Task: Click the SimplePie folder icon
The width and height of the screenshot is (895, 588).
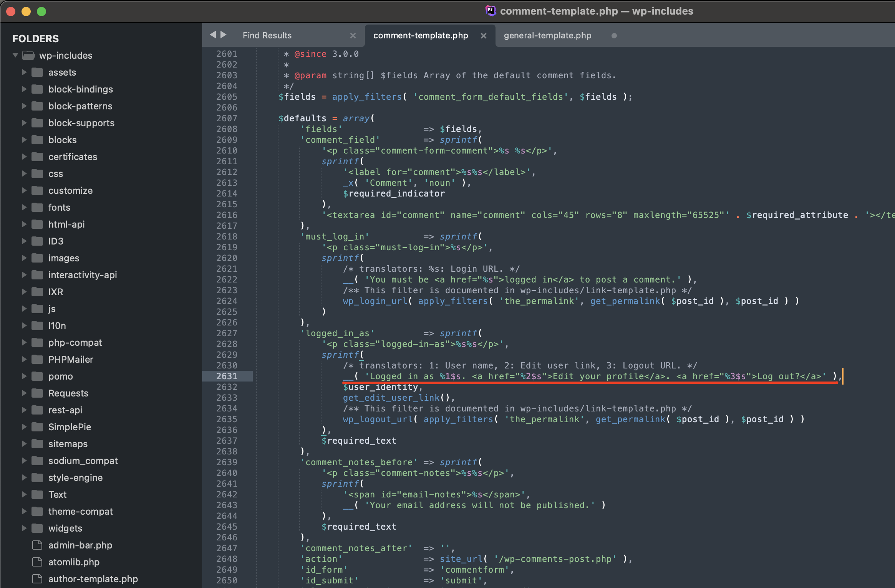Action: pos(37,427)
